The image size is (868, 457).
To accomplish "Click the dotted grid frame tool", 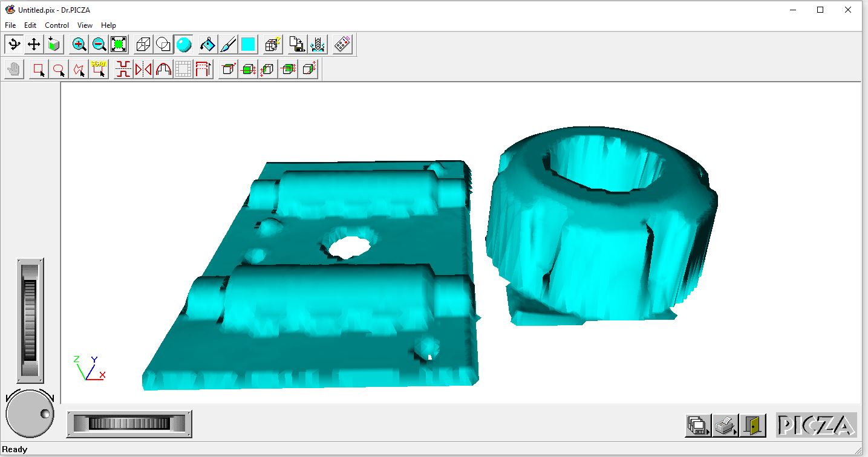I will 183,70.
